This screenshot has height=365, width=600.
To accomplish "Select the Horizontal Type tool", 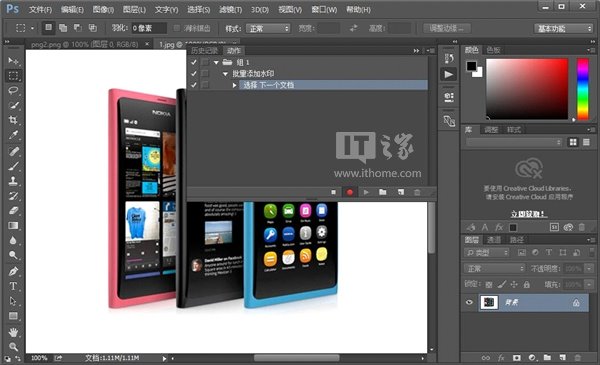I will pyautogui.click(x=13, y=286).
